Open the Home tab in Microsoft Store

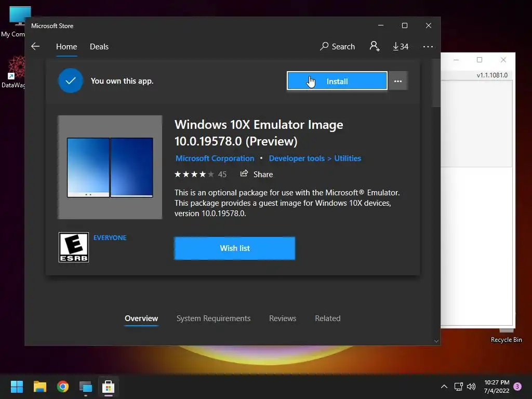pyautogui.click(x=66, y=46)
